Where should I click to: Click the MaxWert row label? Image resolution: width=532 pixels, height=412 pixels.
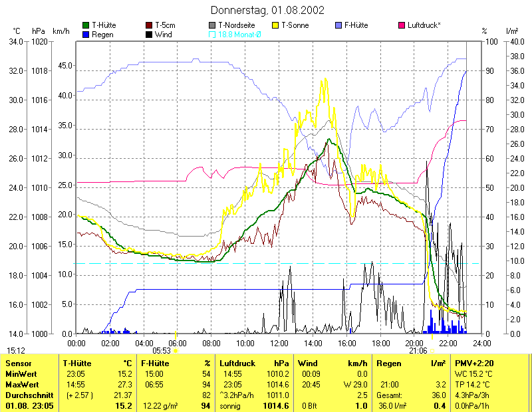[x=21, y=384]
